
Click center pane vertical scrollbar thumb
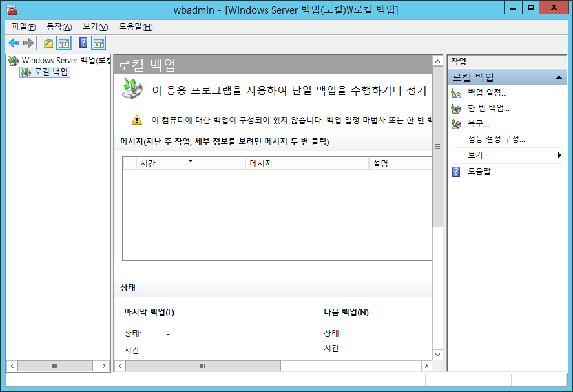click(437, 147)
